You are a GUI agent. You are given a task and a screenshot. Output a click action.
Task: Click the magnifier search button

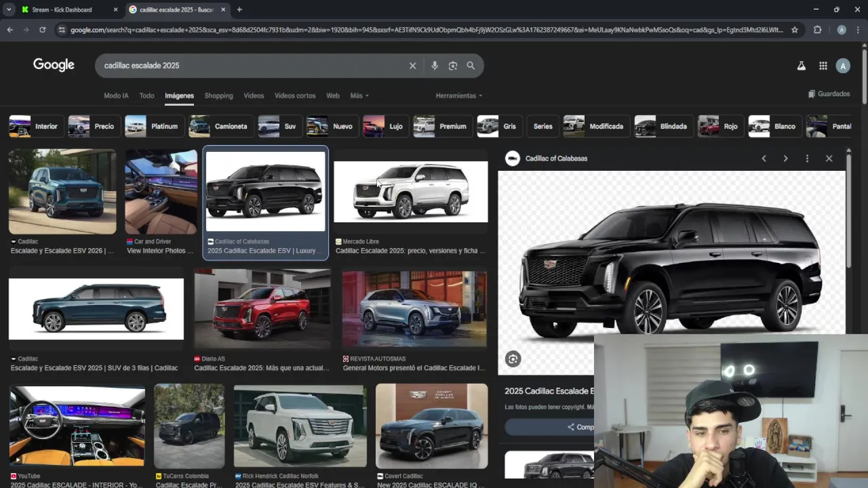tap(471, 66)
